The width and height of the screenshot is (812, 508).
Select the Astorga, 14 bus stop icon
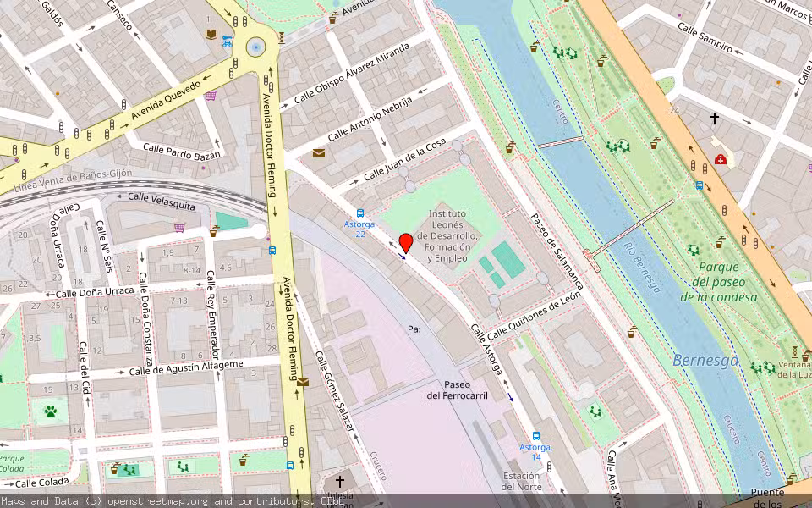pyautogui.click(x=535, y=436)
